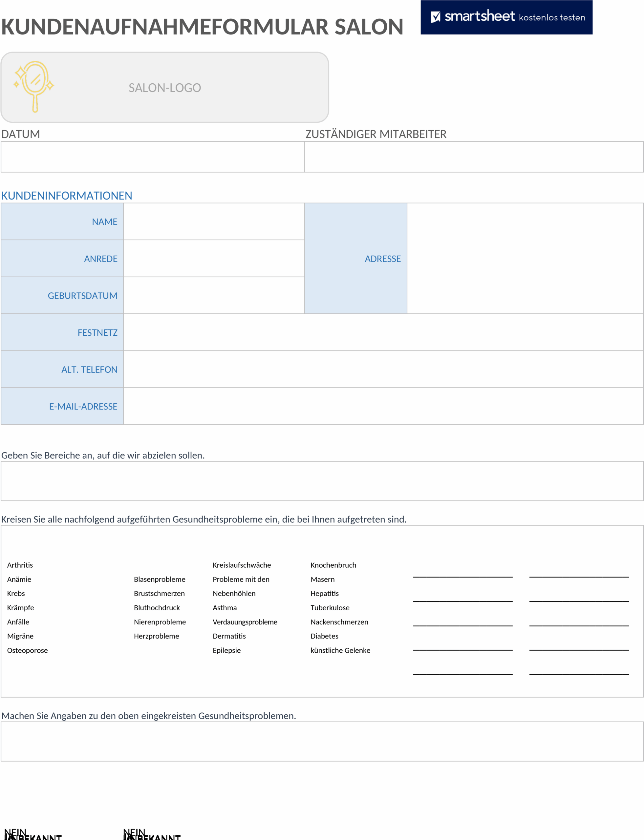Click the target areas text box
The width and height of the screenshot is (644, 840).
[322, 481]
